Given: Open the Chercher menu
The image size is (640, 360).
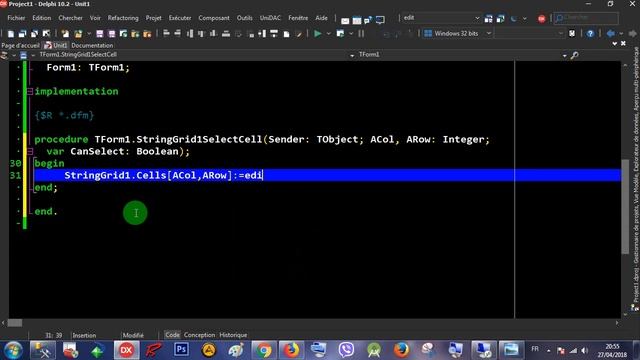Looking at the screenshot, I should tap(70, 18).
